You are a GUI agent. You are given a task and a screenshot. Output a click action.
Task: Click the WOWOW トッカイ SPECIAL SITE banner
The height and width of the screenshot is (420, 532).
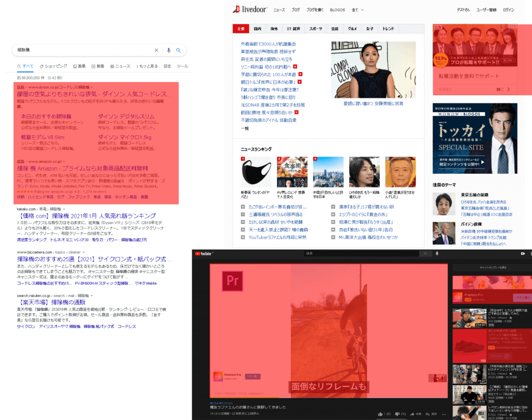[x=475, y=139]
